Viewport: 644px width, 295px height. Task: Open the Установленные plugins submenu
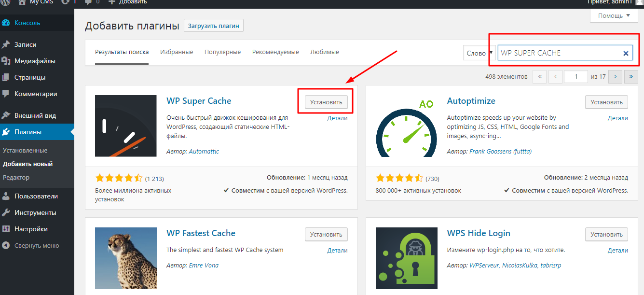click(25, 150)
